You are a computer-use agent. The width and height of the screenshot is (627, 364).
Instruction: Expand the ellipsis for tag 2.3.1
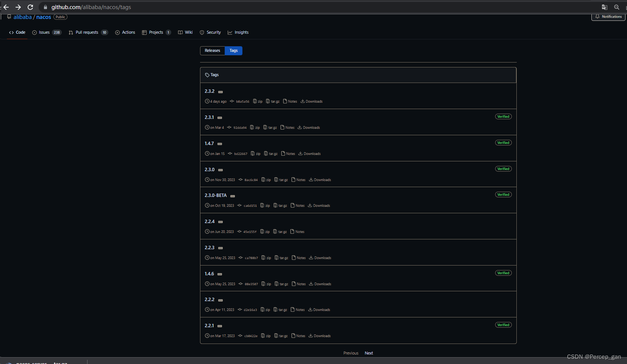click(220, 118)
